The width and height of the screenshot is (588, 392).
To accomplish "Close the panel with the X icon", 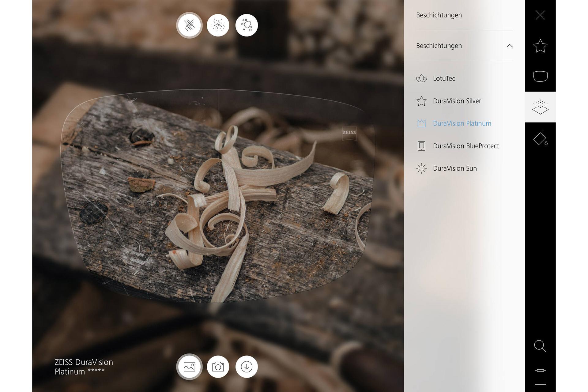I will (x=540, y=15).
